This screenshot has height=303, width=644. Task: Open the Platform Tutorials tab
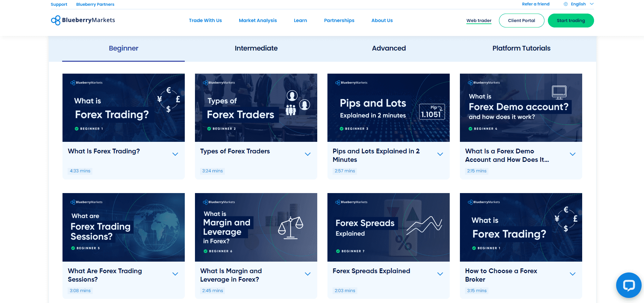click(x=521, y=49)
